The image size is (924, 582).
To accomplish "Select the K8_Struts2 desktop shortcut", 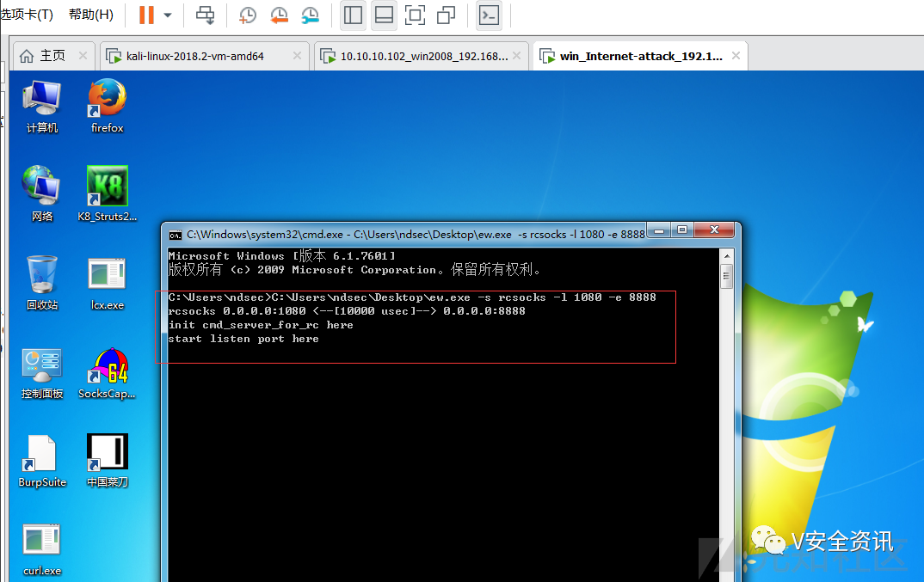I will 108,193.
